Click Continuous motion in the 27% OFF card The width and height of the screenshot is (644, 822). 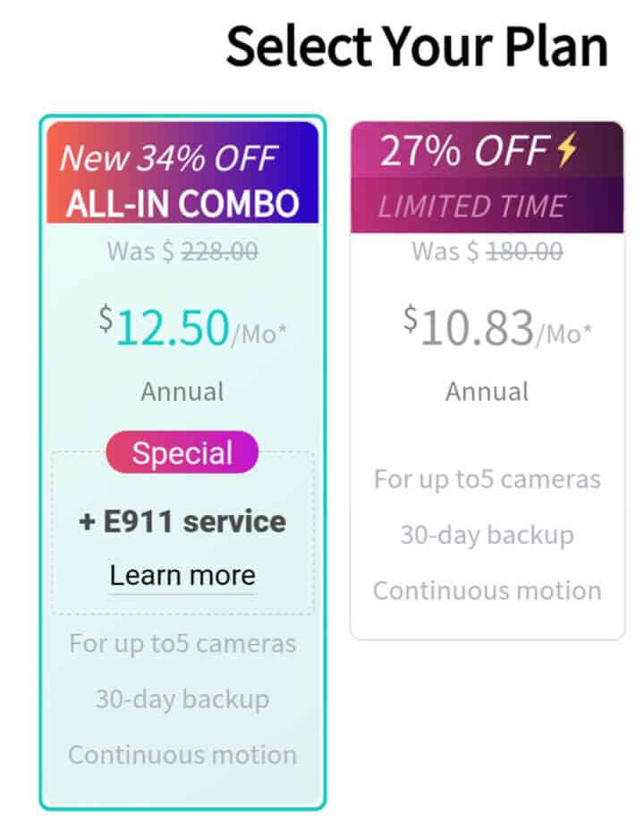coord(487,590)
